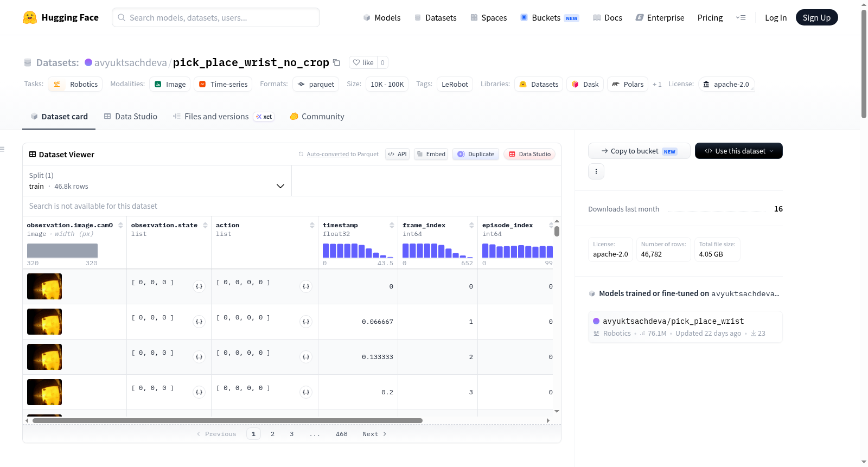Image resolution: width=868 pixels, height=467 pixels.
Task: Select the Polars library tag
Action: pos(628,84)
